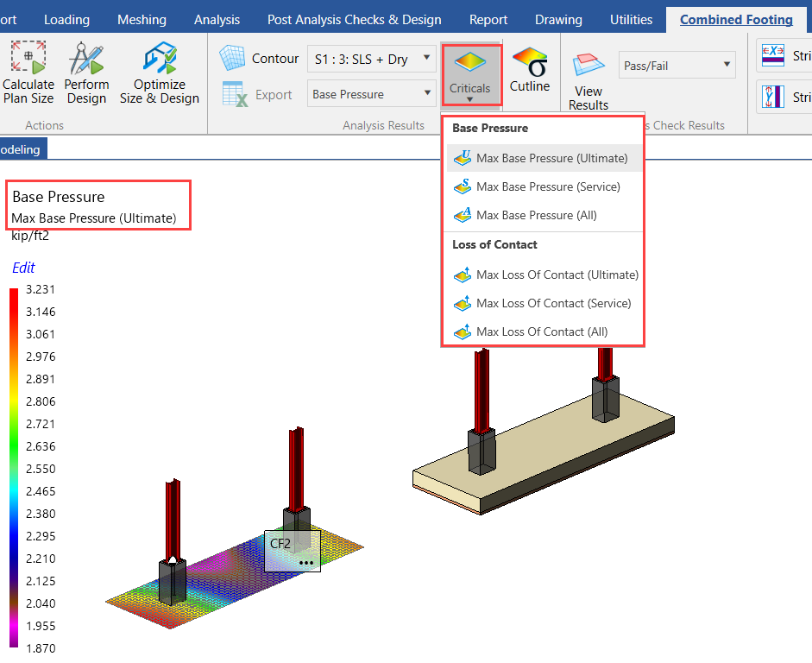Click the Base Pressure contour title
Image resolution: width=812 pixels, height=663 pixels.
[x=59, y=197]
